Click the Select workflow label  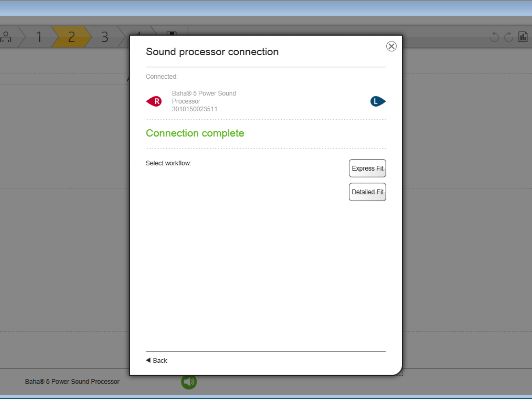(168, 163)
